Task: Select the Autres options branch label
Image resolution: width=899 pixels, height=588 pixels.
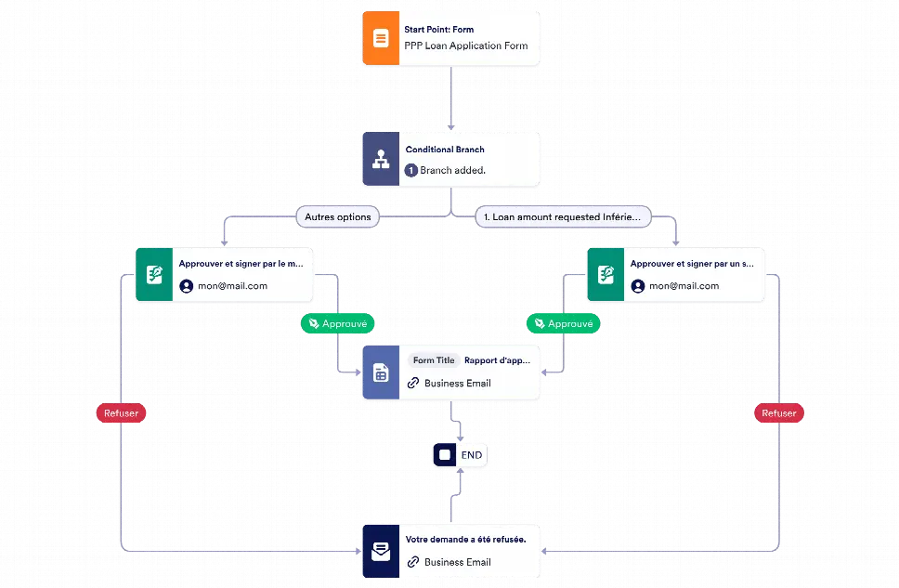Action: [338, 216]
